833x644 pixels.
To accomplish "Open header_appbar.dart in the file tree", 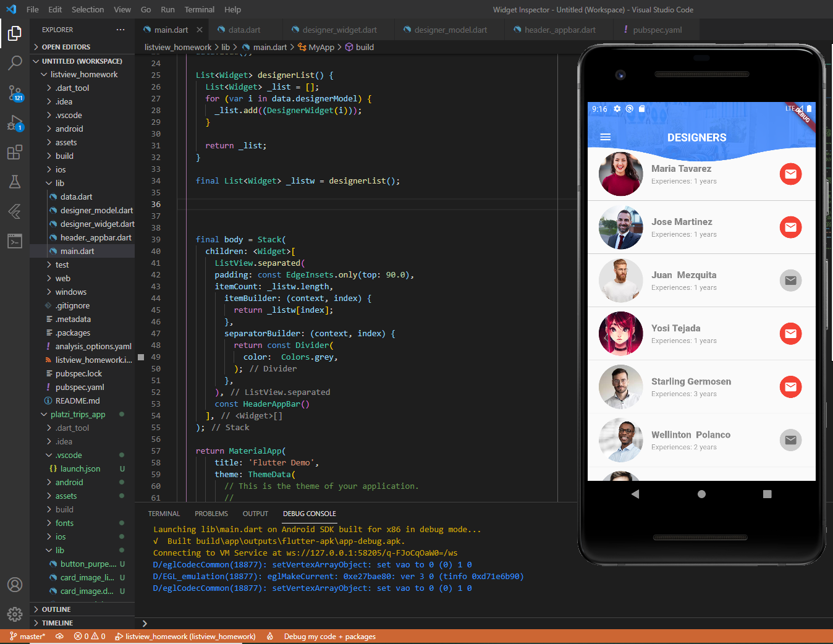I will [82, 237].
